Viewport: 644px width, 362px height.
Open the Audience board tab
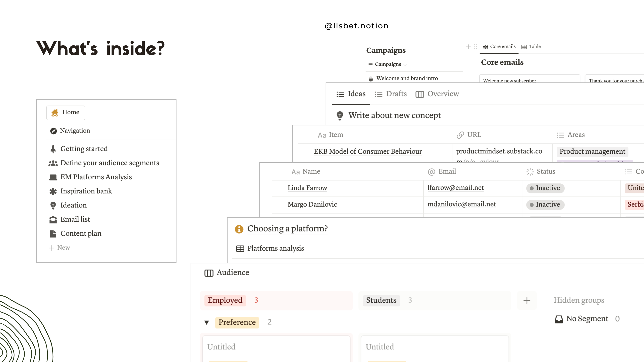click(227, 273)
